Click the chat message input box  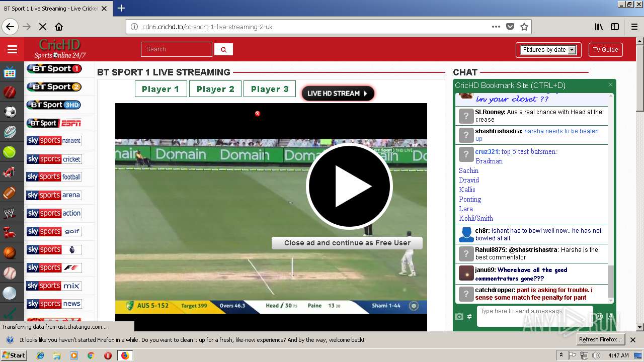click(x=534, y=316)
